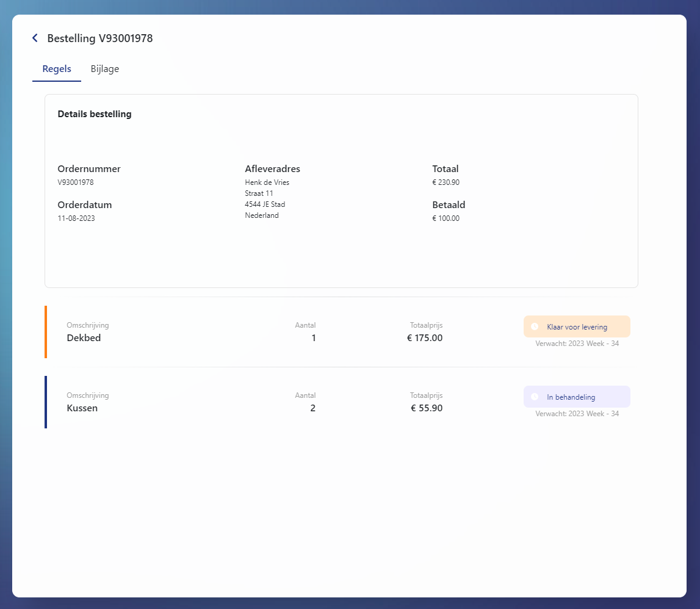Click the order date 11-08-2023
The height and width of the screenshot is (609, 700).
(x=76, y=218)
